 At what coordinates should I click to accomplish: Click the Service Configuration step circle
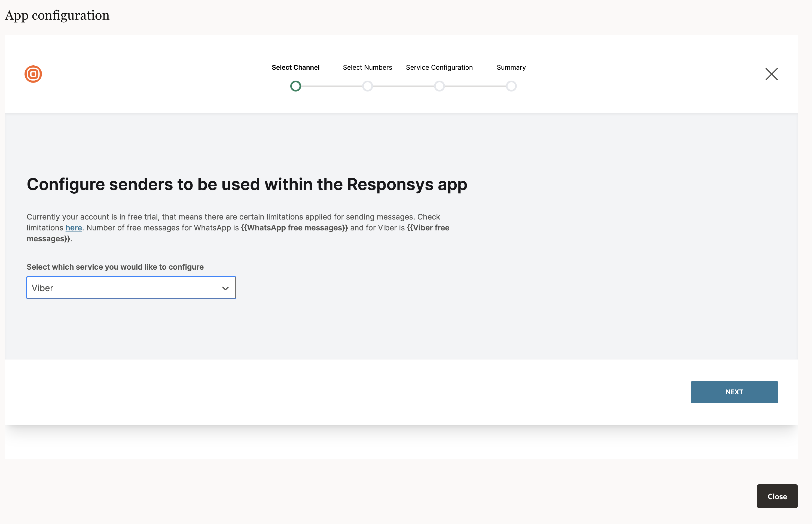pyautogui.click(x=439, y=86)
